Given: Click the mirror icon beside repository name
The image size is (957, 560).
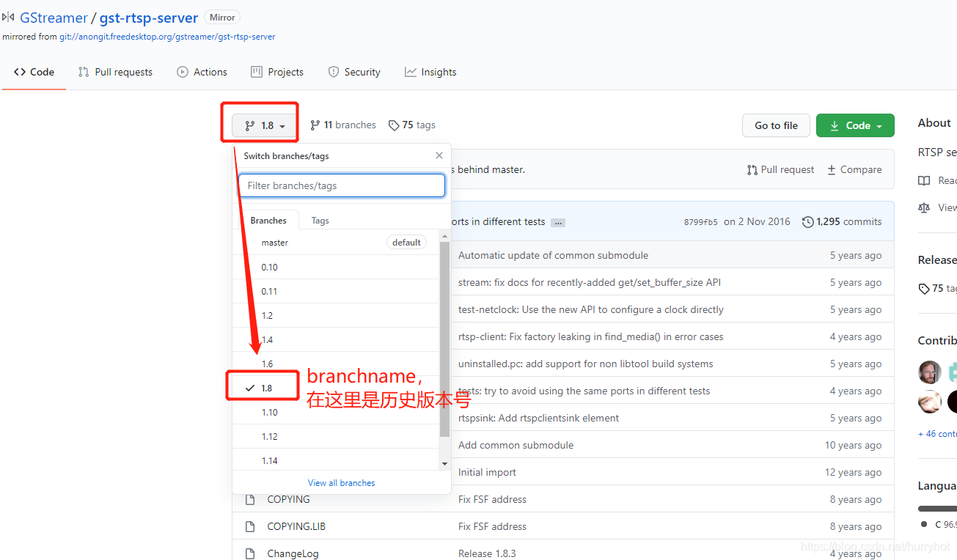Looking at the screenshot, I should (8, 17).
